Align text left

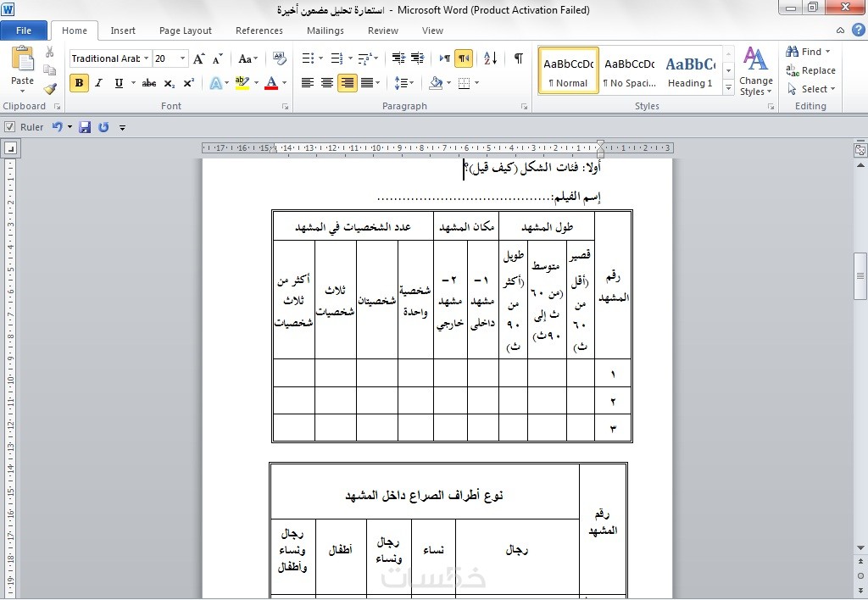[308, 83]
